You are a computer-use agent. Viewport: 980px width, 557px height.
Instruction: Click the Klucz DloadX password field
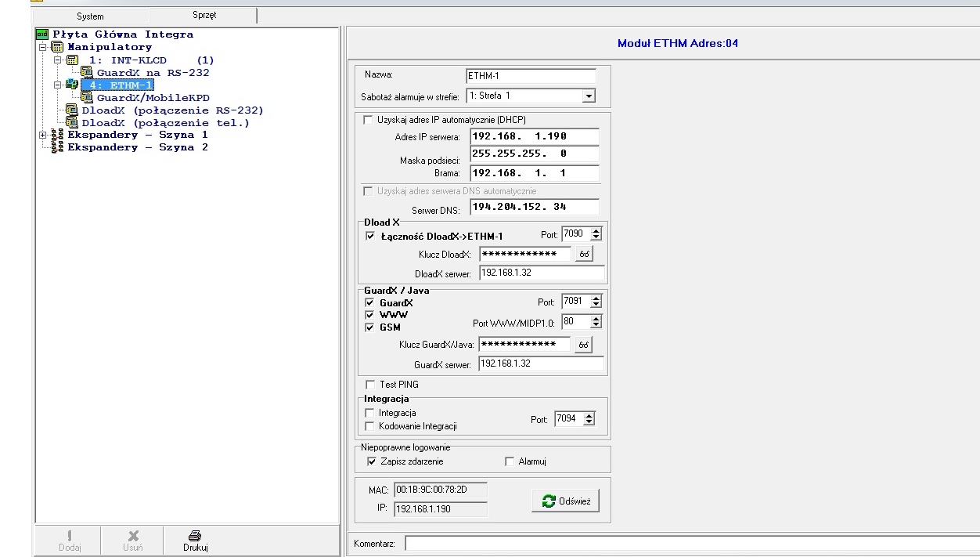point(525,255)
